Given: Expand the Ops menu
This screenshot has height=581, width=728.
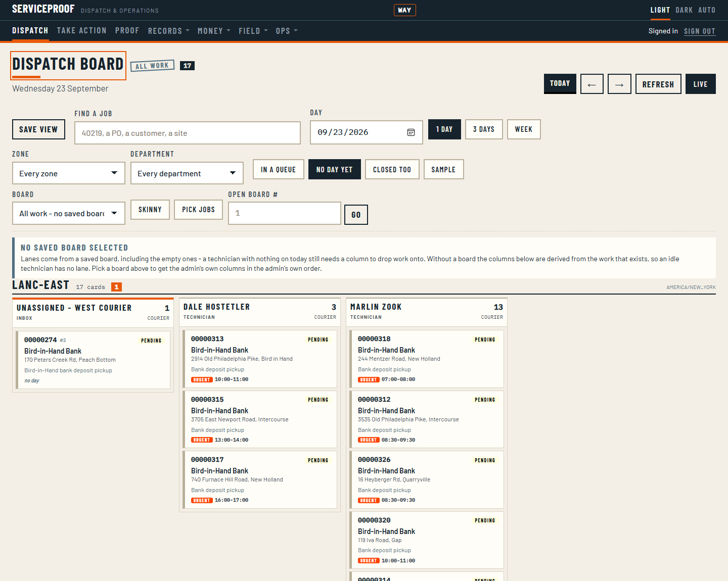Looking at the screenshot, I should 287,31.
